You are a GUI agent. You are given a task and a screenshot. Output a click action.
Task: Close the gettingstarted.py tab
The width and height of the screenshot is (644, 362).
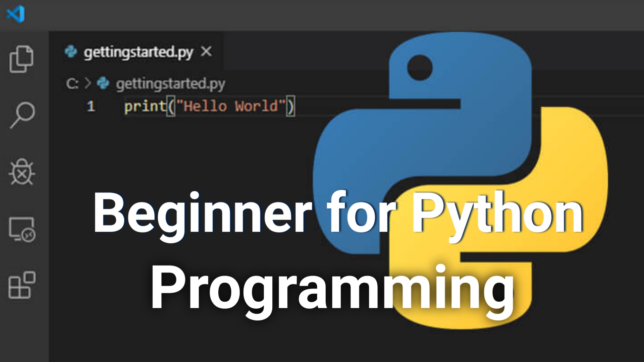(x=206, y=51)
